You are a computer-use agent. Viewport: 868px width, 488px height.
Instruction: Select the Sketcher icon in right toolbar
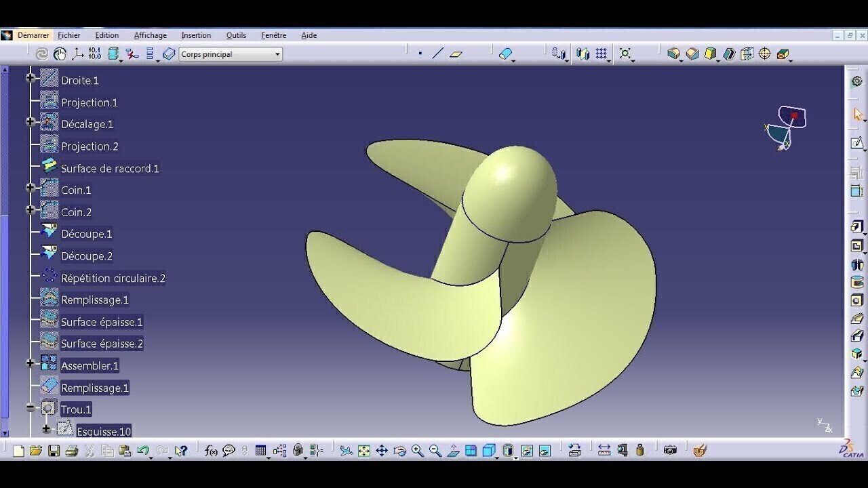pyautogui.click(x=857, y=143)
